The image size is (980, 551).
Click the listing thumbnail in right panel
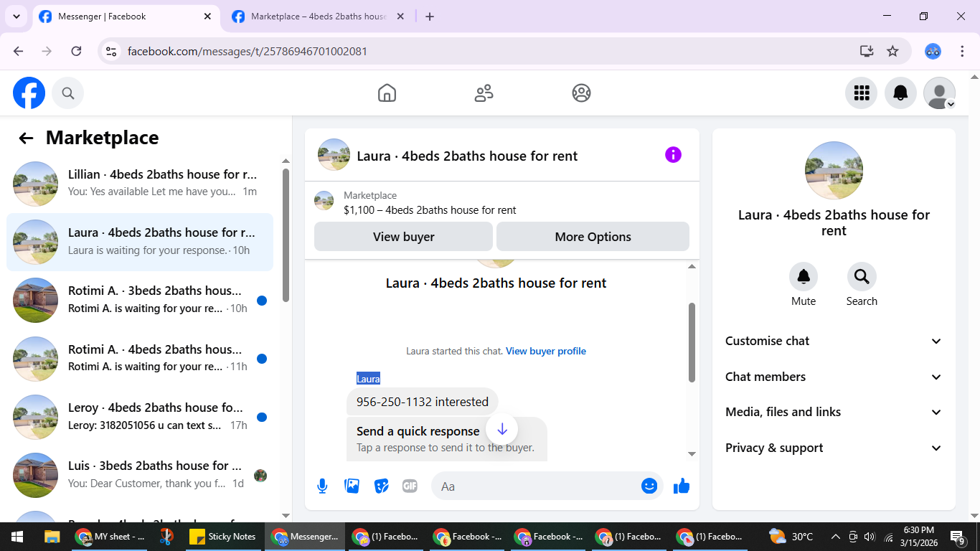pyautogui.click(x=834, y=170)
